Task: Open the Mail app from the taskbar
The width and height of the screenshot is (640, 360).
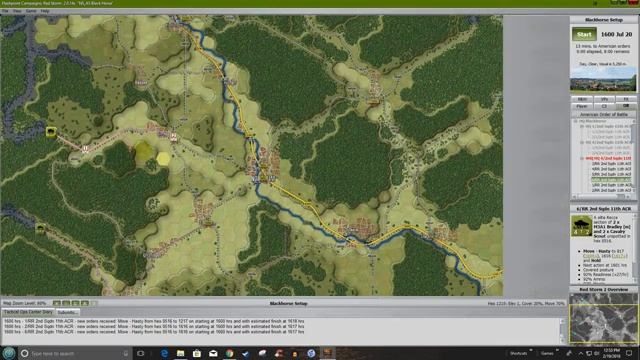Action: pyautogui.click(x=213, y=353)
